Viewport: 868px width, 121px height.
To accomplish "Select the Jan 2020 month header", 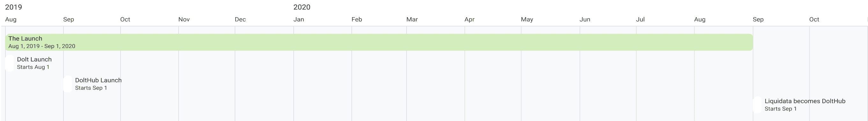I will 299,19.
